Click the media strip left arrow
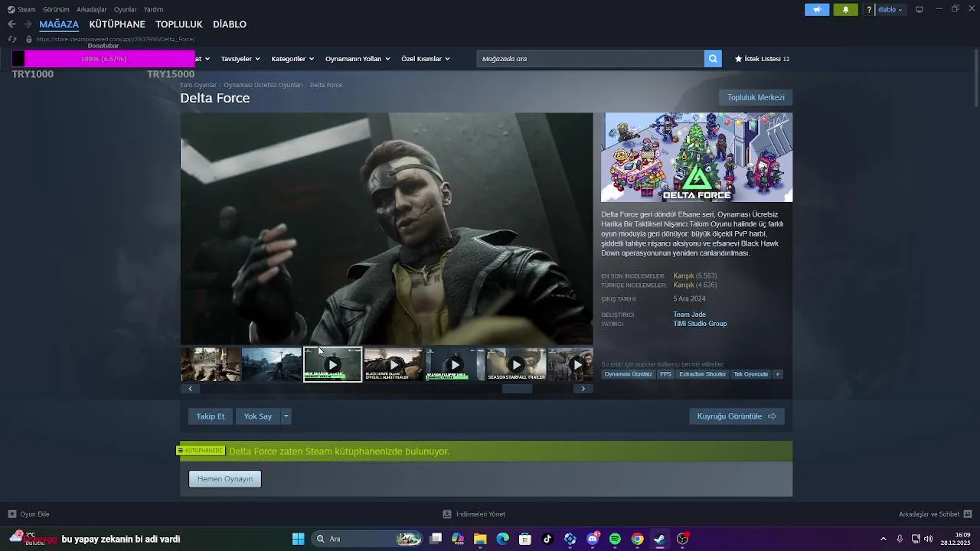Screen dimensions: 980x551 (x=190, y=389)
